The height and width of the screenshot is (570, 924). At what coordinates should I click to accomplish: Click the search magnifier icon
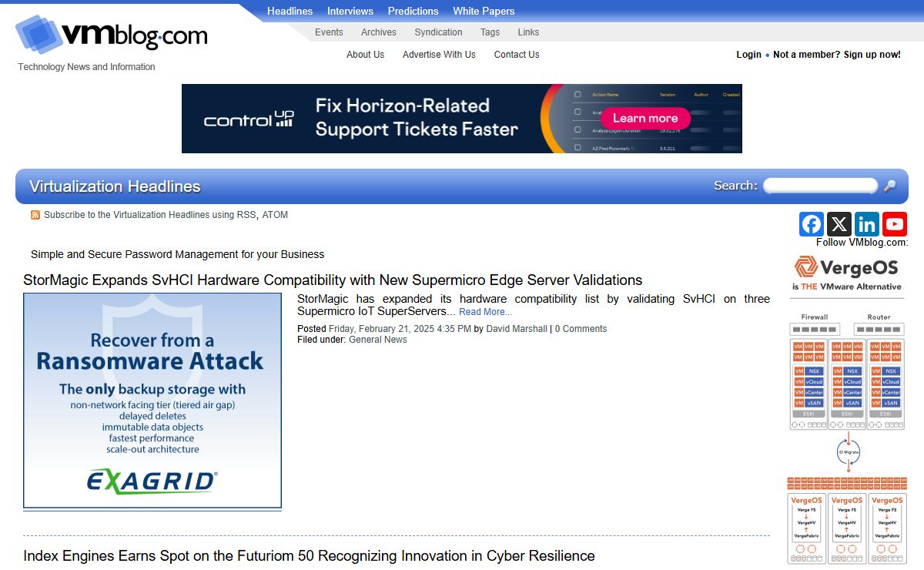coord(889,186)
